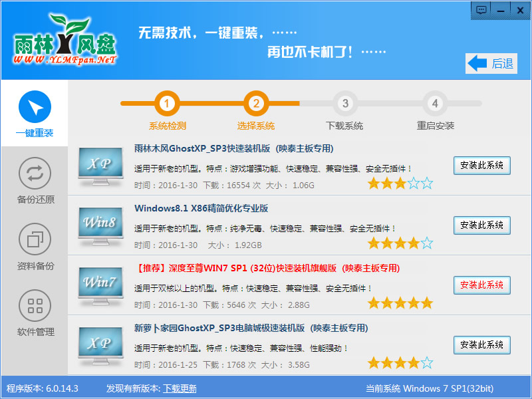Viewport: 532px width, 399px height.
Task: Click the five-star rating of 深度至尊WIN7
Action: click(x=400, y=303)
